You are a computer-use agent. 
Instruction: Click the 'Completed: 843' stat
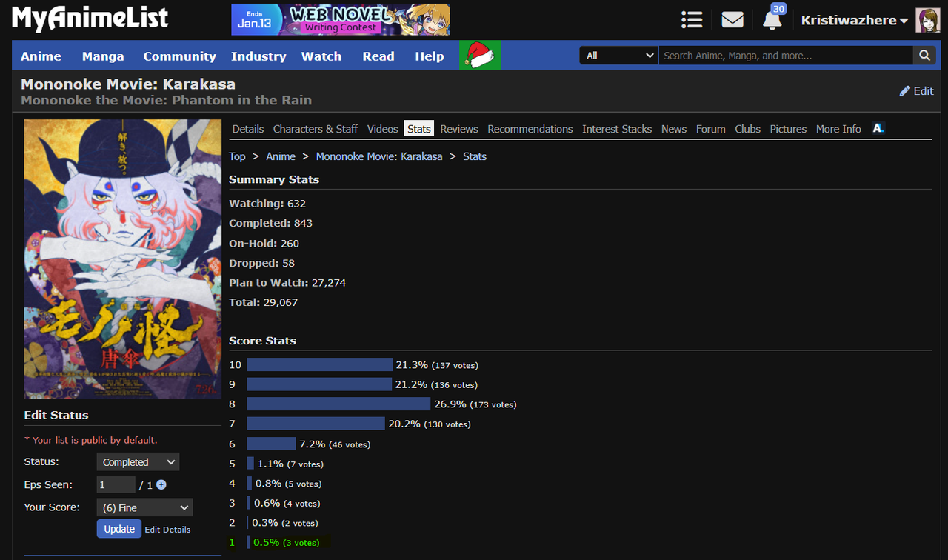point(271,223)
